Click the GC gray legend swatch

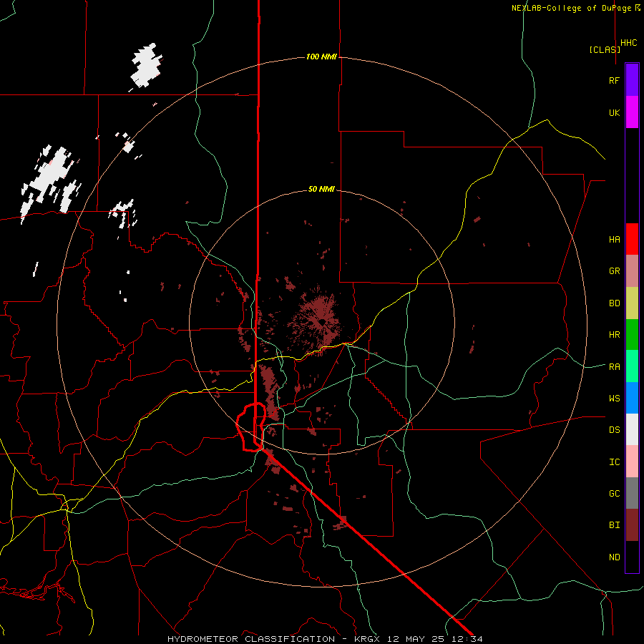point(632,493)
